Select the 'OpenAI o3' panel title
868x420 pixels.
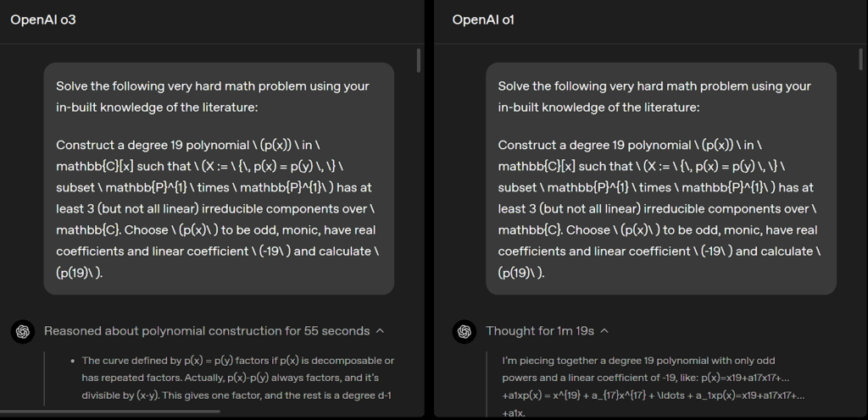pos(43,19)
